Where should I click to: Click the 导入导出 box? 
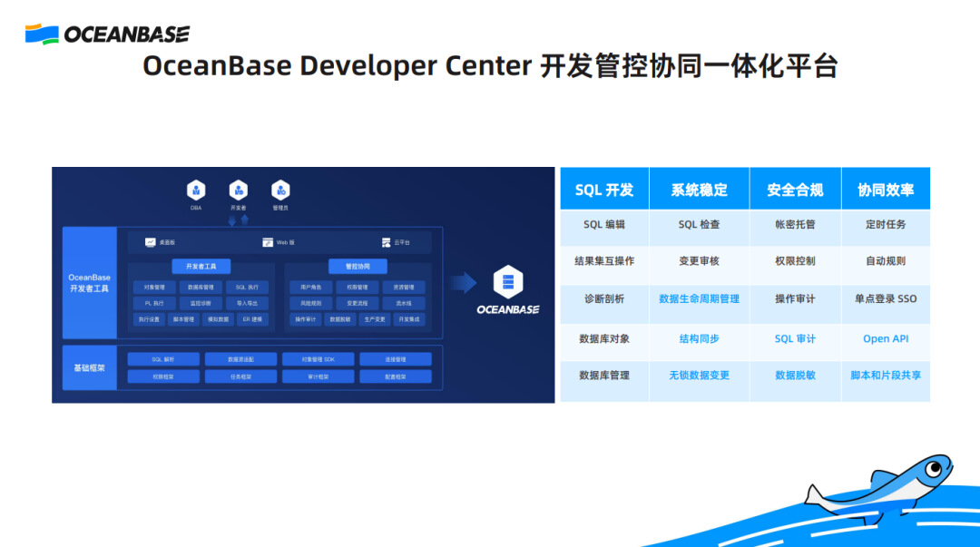[x=247, y=303]
